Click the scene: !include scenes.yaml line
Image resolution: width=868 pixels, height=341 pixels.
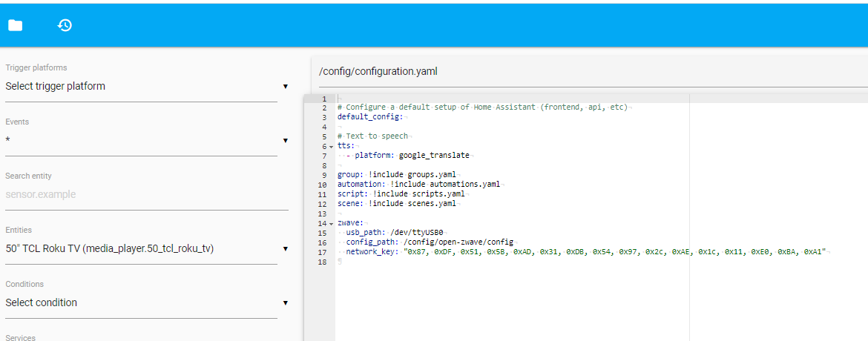click(396, 204)
